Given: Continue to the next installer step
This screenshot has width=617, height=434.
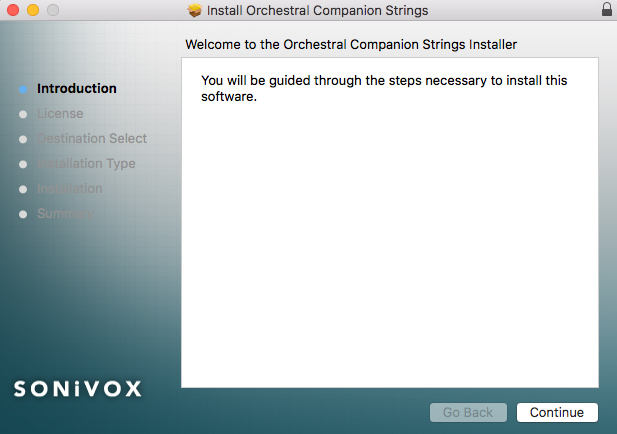Looking at the screenshot, I should (557, 412).
